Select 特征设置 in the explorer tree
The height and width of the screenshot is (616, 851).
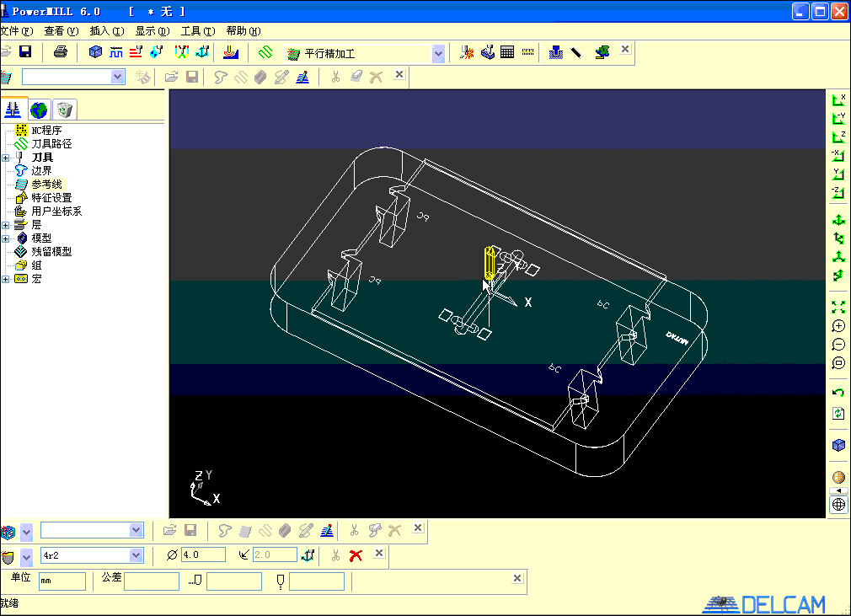(51, 198)
